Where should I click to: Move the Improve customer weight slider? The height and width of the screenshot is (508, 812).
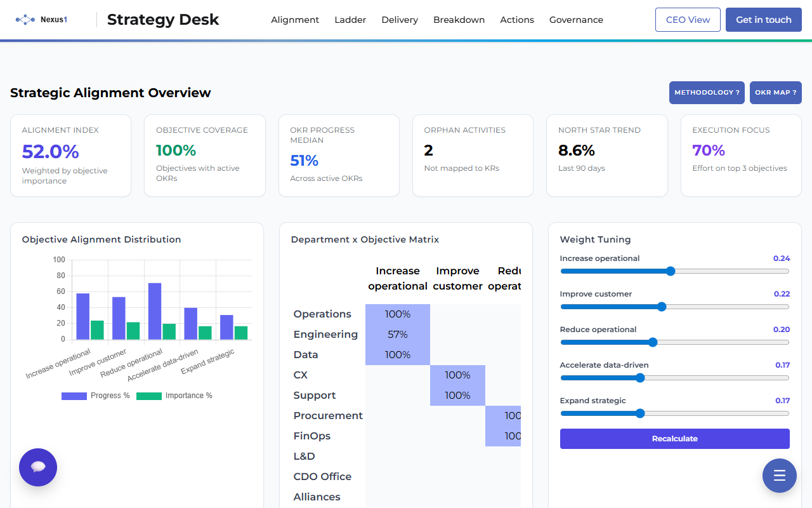[663, 306]
